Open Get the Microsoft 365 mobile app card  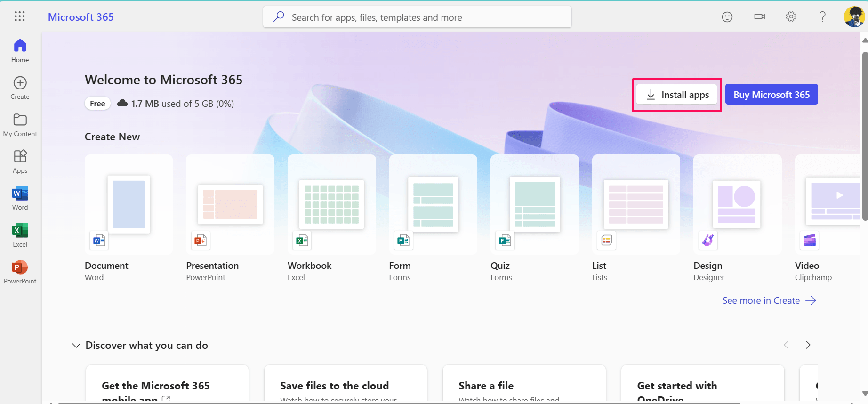167,384
